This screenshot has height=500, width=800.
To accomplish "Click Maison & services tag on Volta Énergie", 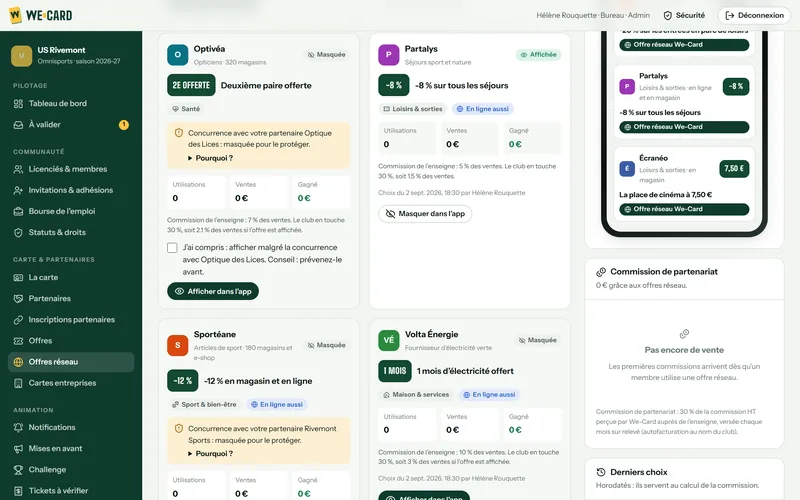I will [416, 394].
